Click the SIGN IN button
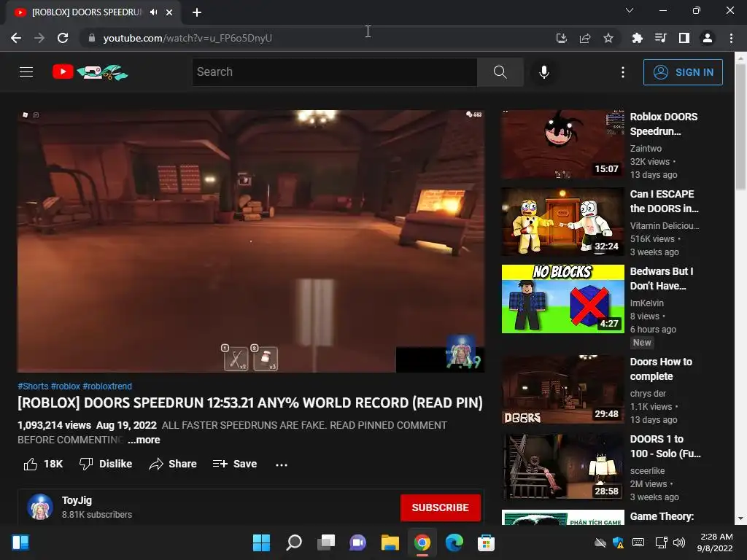 (x=683, y=72)
